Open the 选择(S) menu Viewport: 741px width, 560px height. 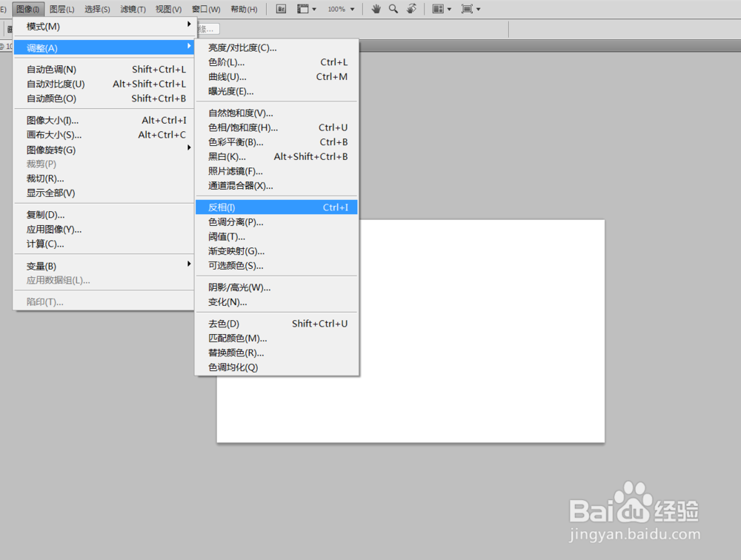point(97,9)
